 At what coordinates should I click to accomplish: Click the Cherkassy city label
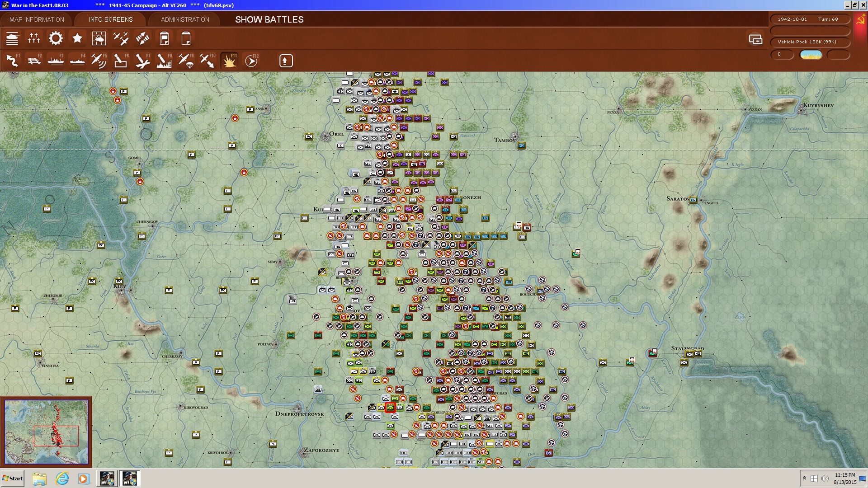point(172,357)
